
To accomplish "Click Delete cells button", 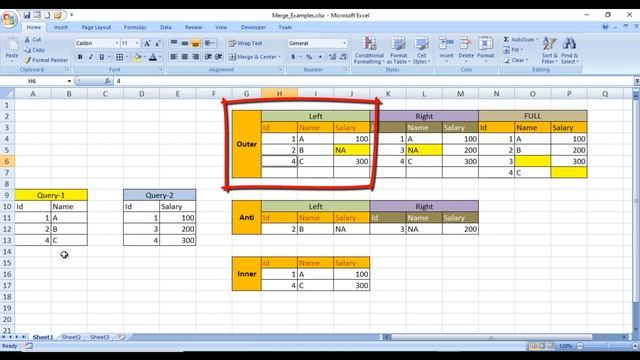I will 466,49.
